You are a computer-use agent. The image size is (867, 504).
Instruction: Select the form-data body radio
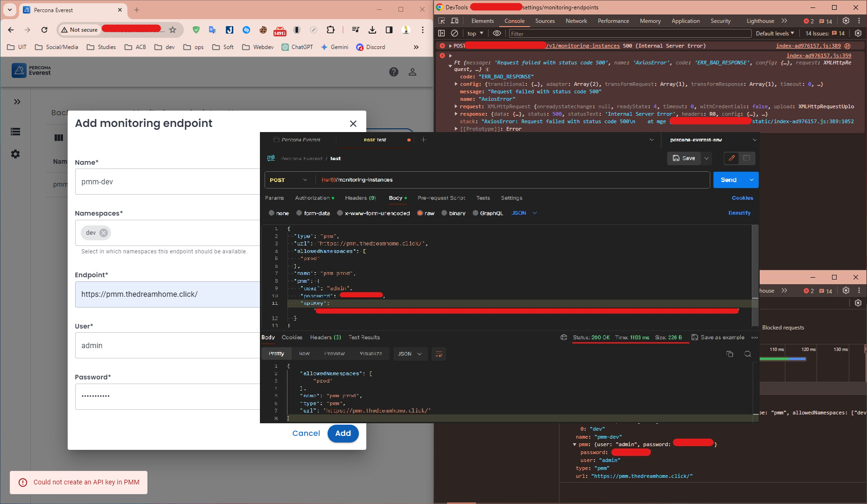tap(300, 213)
